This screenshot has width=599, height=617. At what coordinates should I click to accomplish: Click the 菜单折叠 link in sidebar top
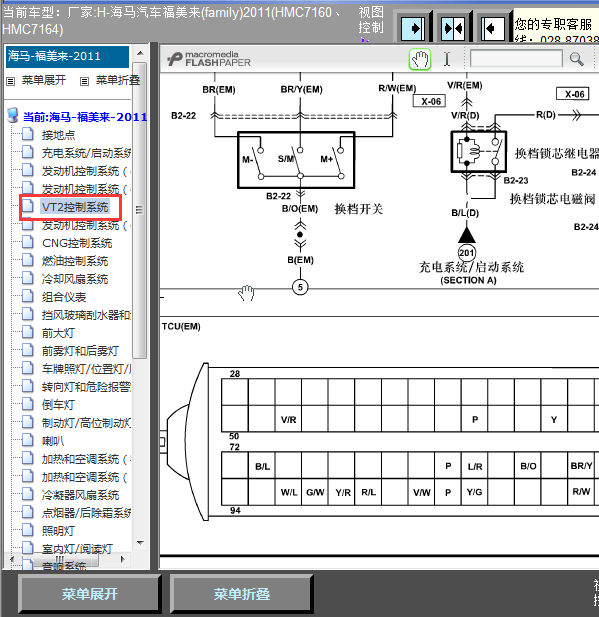[118, 80]
